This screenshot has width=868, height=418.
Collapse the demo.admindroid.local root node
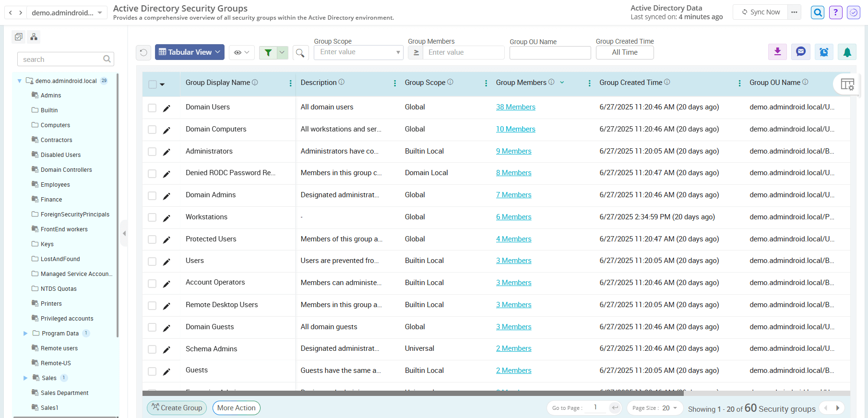coord(19,81)
